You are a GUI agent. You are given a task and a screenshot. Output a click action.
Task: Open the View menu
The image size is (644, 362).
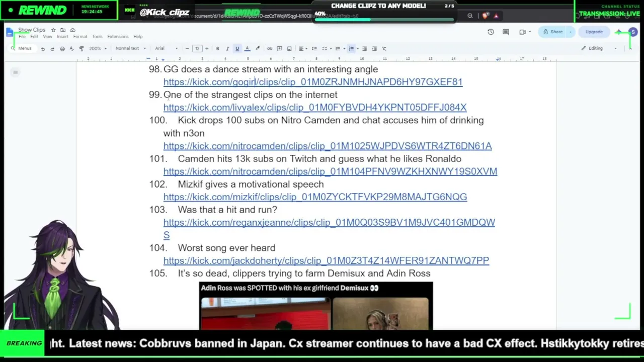47,37
